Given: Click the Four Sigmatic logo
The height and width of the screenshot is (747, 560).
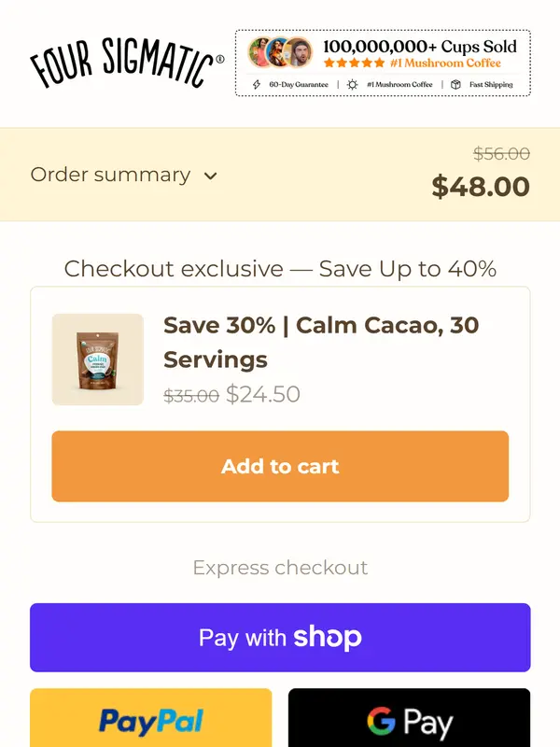Looking at the screenshot, I should pyautogui.click(x=127, y=63).
